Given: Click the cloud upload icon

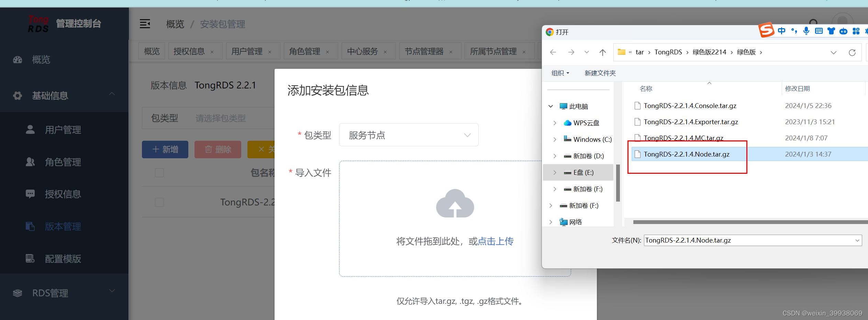Looking at the screenshot, I should point(455,203).
